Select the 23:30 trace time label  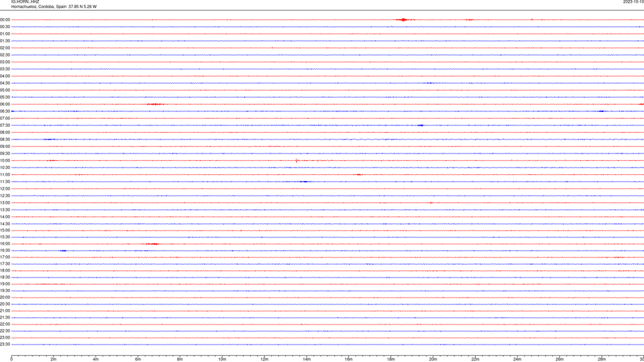5,345
